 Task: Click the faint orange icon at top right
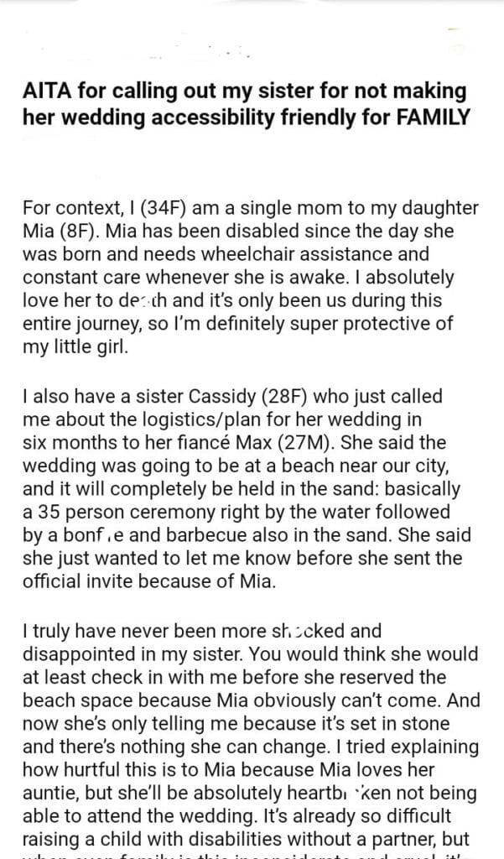click(x=455, y=29)
